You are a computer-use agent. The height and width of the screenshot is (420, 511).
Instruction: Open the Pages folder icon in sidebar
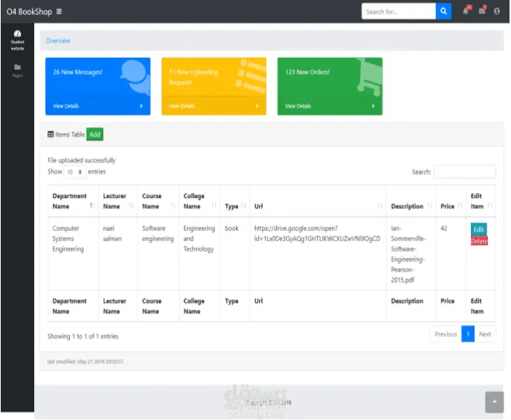click(x=17, y=70)
